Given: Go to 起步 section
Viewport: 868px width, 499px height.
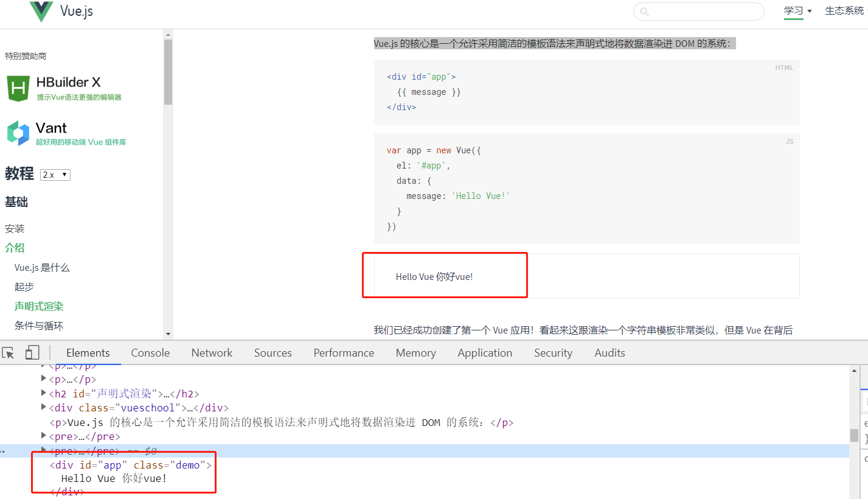Looking at the screenshot, I should click(x=24, y=287).
